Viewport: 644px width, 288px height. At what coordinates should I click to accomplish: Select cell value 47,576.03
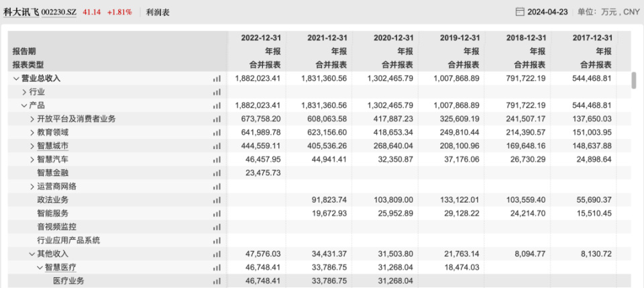pyautogui.click(x=263, y=254)
